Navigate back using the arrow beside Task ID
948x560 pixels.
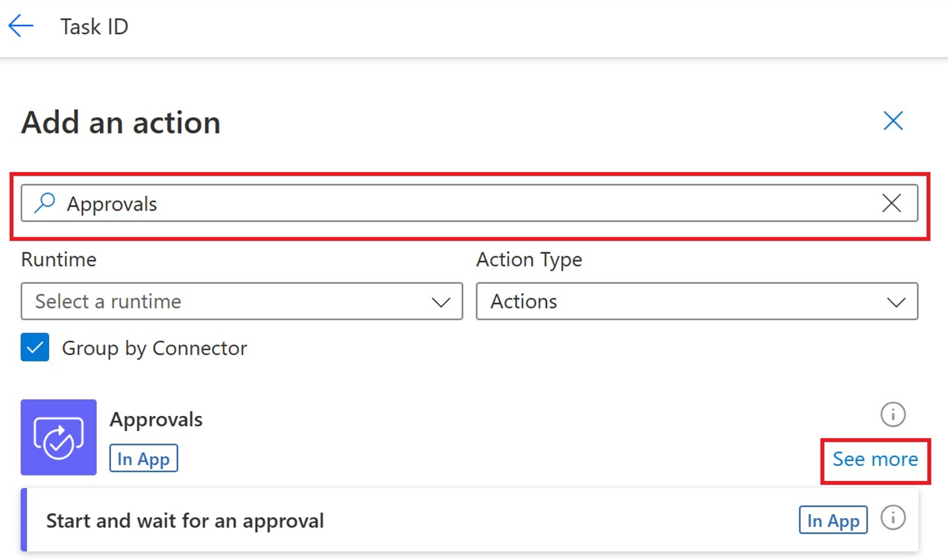pos(21,25)
